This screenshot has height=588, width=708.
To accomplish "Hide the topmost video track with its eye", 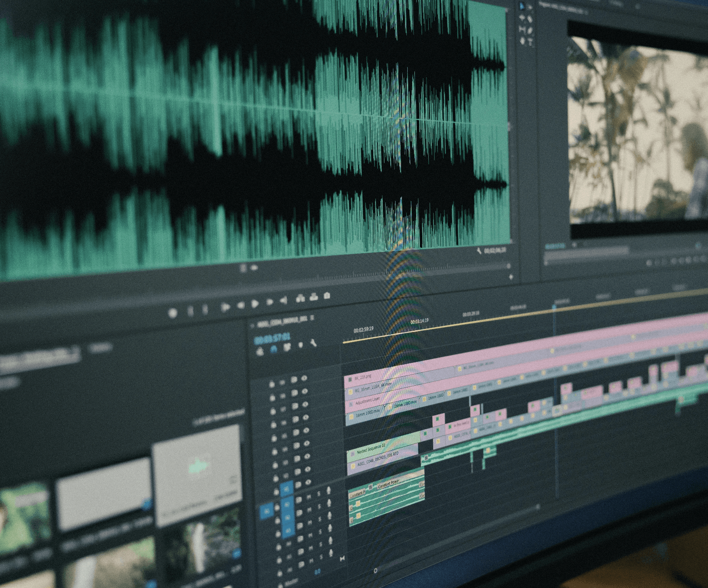I will point(304,378).
